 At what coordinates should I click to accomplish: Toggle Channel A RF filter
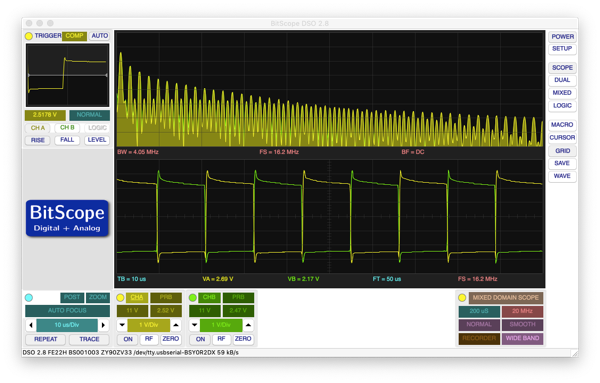[x=149, y=339]
